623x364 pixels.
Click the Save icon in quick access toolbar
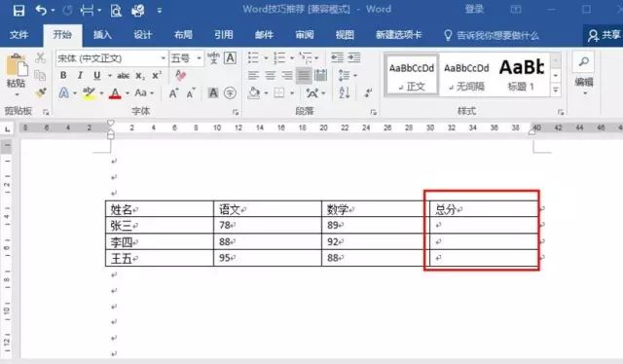(18, 10)
